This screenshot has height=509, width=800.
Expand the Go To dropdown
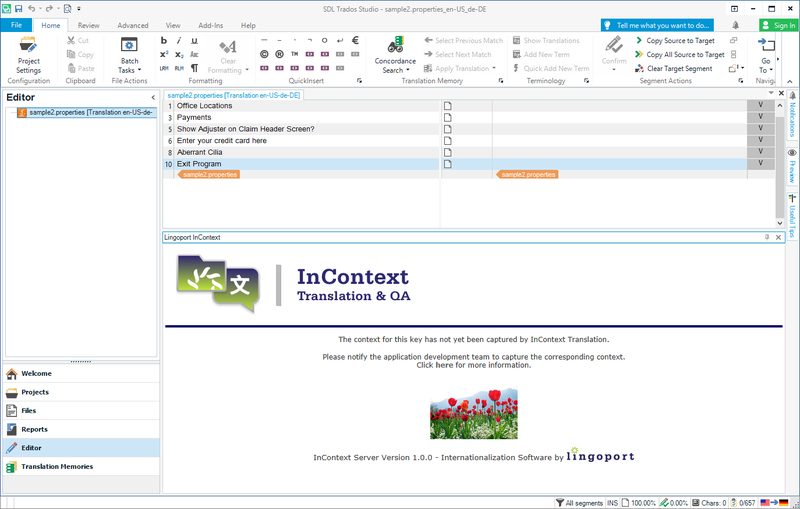765,70
